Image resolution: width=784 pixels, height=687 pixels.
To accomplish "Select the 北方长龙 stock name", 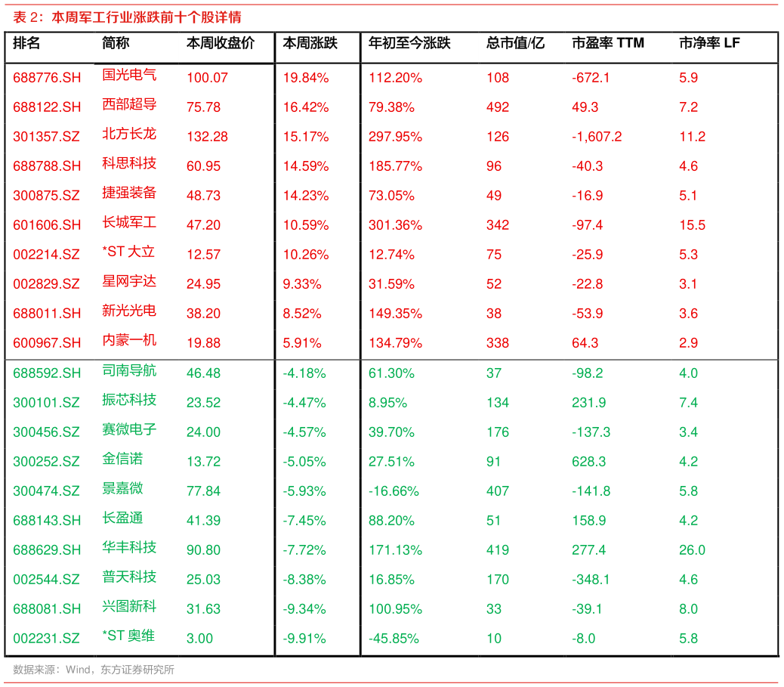I will 129,136.
